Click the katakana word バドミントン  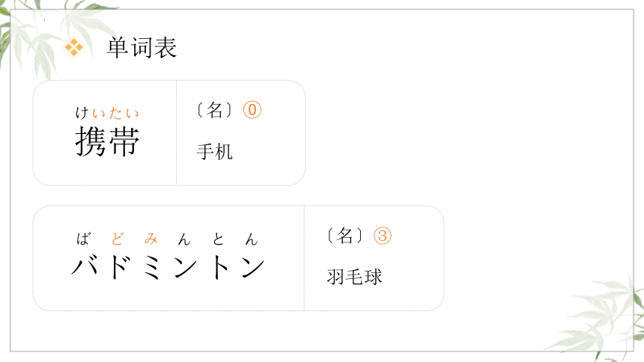click(168, 266)
